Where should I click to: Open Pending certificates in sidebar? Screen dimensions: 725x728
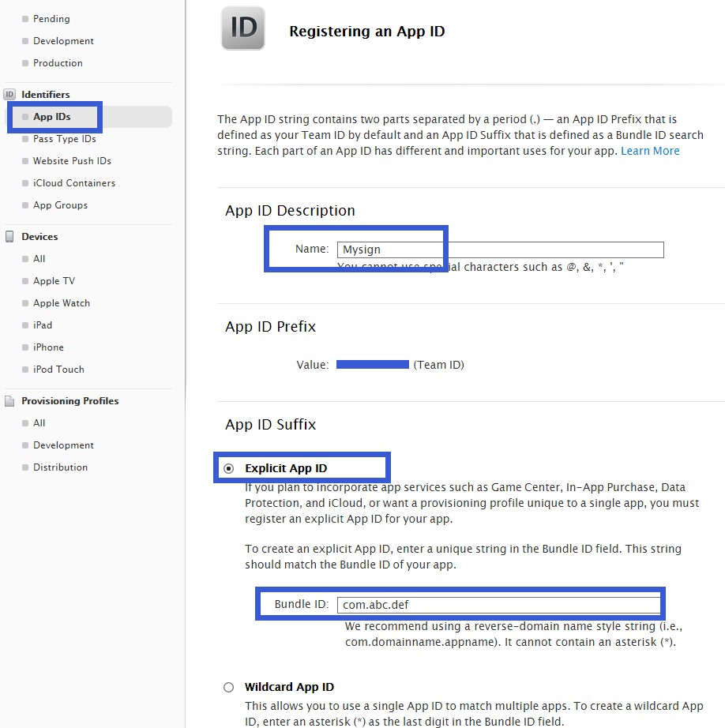(51, 19)
